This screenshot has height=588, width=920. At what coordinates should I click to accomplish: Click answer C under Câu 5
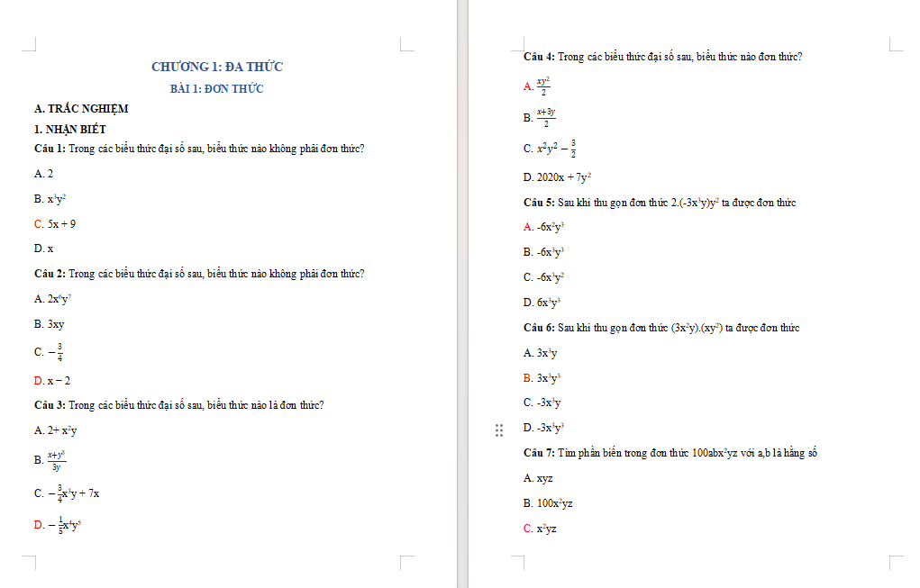click(x=544, y=278)
